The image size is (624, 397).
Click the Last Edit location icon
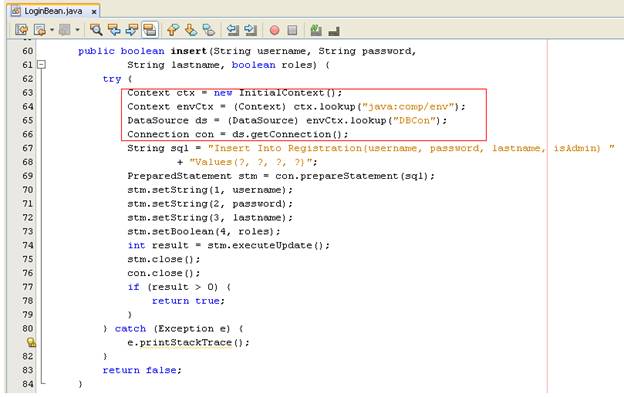click(x=21, y=30)
